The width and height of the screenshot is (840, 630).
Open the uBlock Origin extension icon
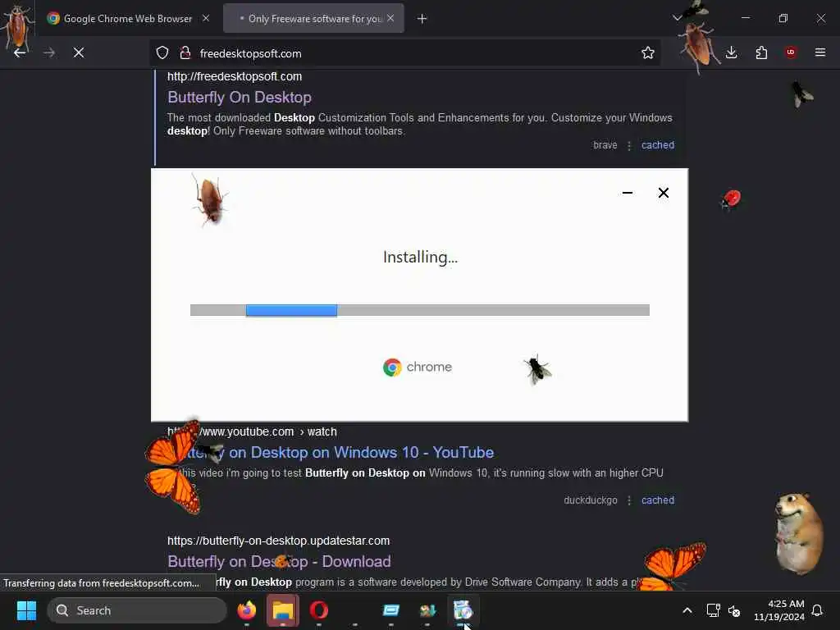pos(791,52)
